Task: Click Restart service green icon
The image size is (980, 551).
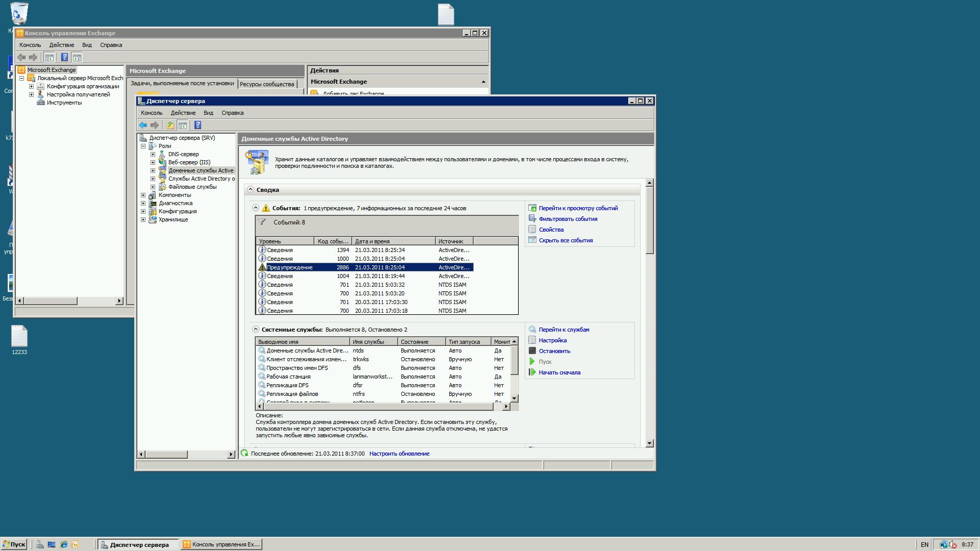Action: click(x=532, y=372)
